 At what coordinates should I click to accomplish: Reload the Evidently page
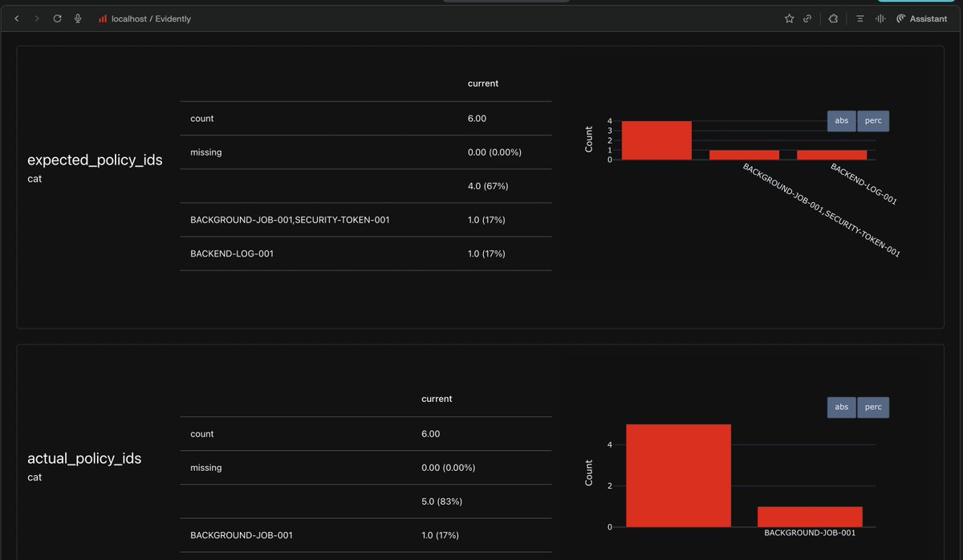57,18
